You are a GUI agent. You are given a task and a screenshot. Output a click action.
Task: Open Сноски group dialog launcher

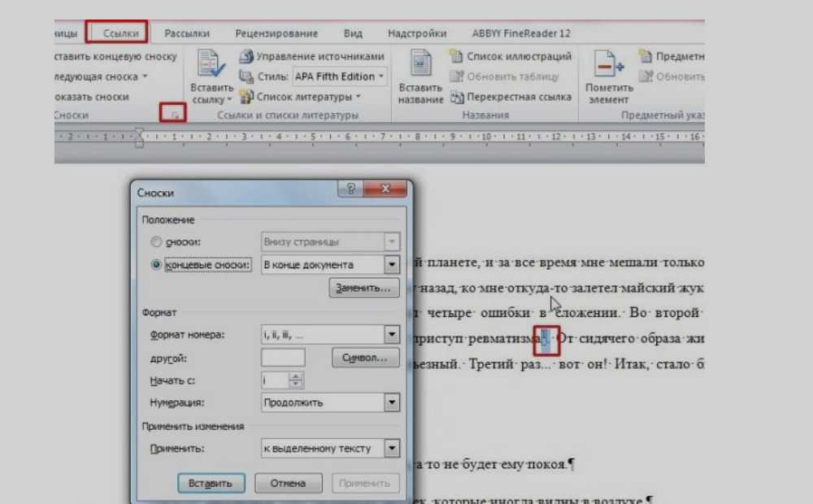(173, 115)
